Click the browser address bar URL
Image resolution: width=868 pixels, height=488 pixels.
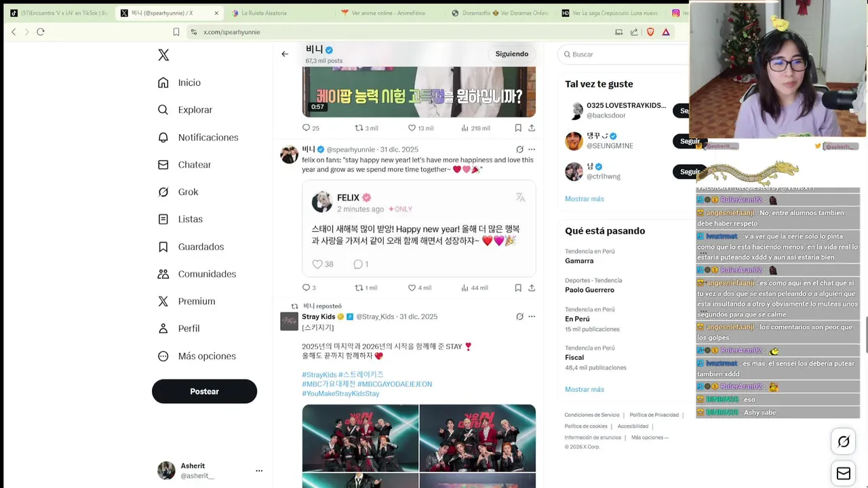coord(232,32)
